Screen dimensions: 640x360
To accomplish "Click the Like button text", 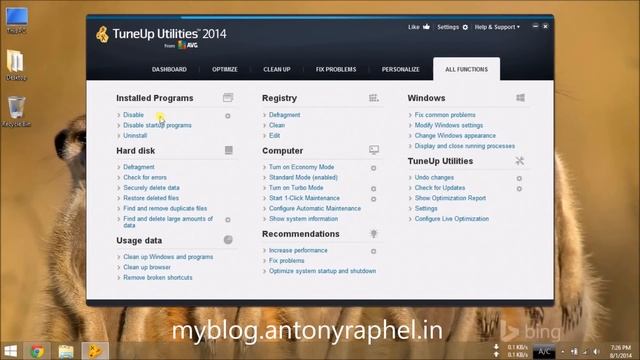I will click(x=413, y=27).
